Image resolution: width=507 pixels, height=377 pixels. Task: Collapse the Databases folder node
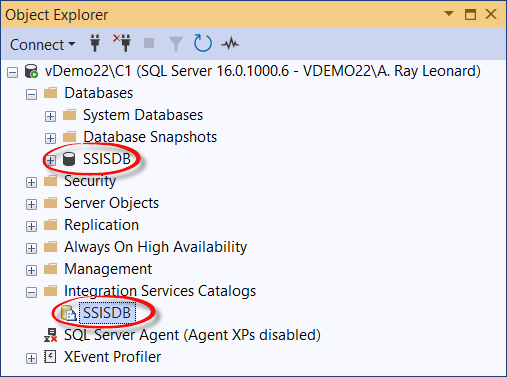tap(31, 95)
